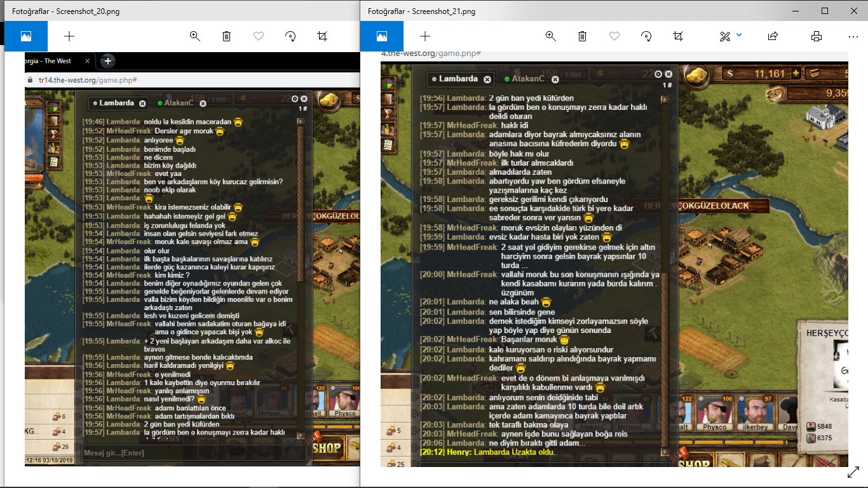Toggle favorite heart for Screenshot_20

pos(259,36)
